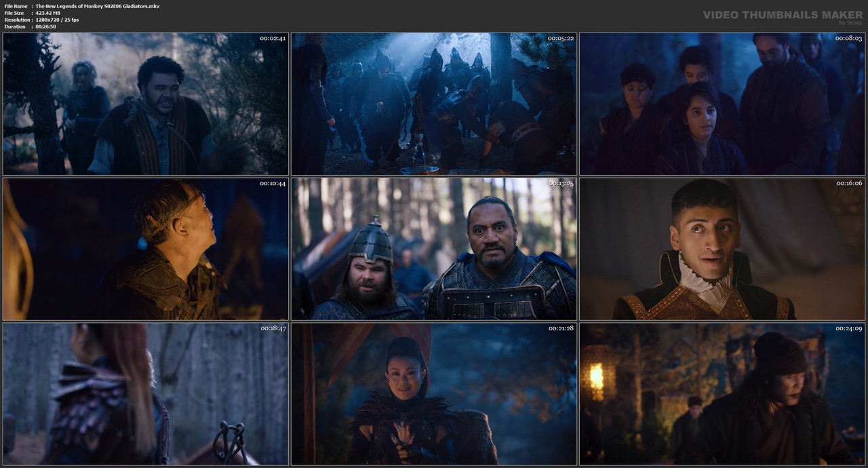Viewport: 868px width, 468px height.
Task: Click the 'Resolution' label
Action: [16, 20]
